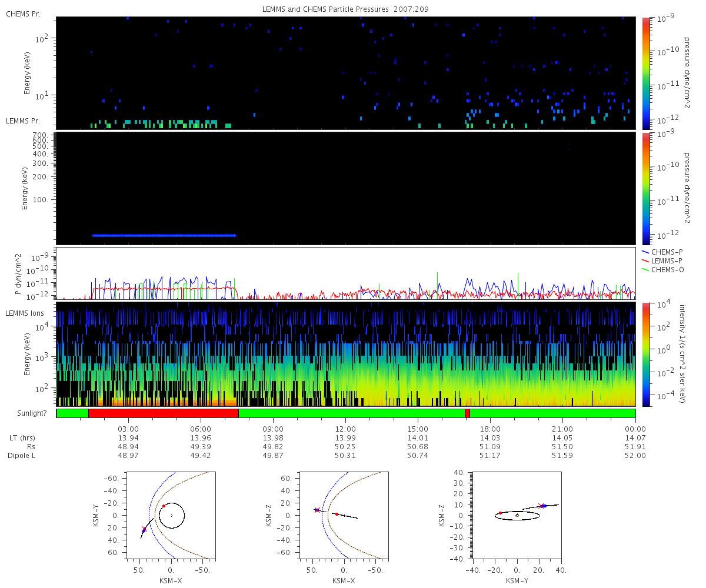Click the LEMMS-P red legend entry
This screenshot has height=588, width=706.
point(662,260)
